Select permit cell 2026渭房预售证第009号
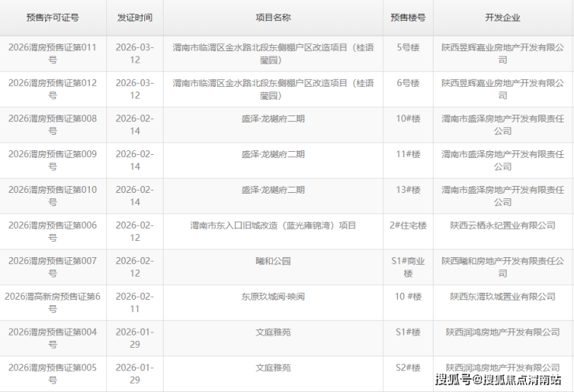This screenshot has height=392, width=574. [x=53, y=160]
